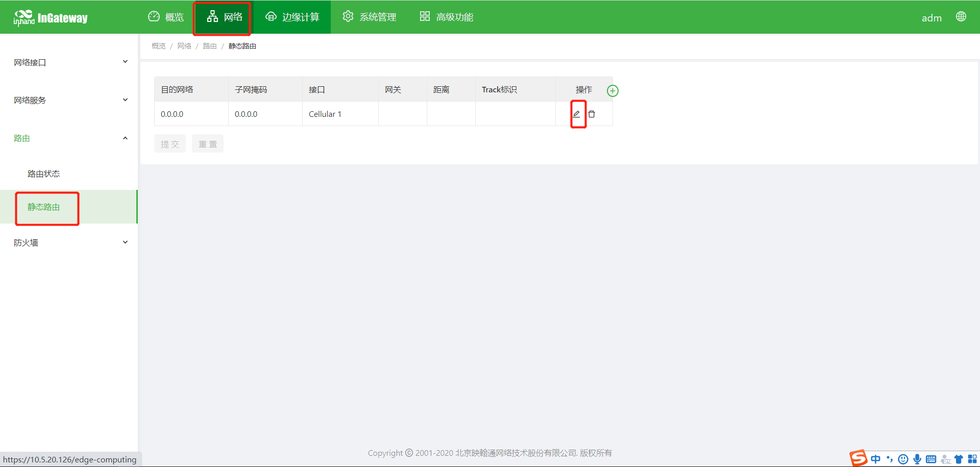Click the InGateway logo
Viewport: 980px width, 467px height.
(51, 17)
